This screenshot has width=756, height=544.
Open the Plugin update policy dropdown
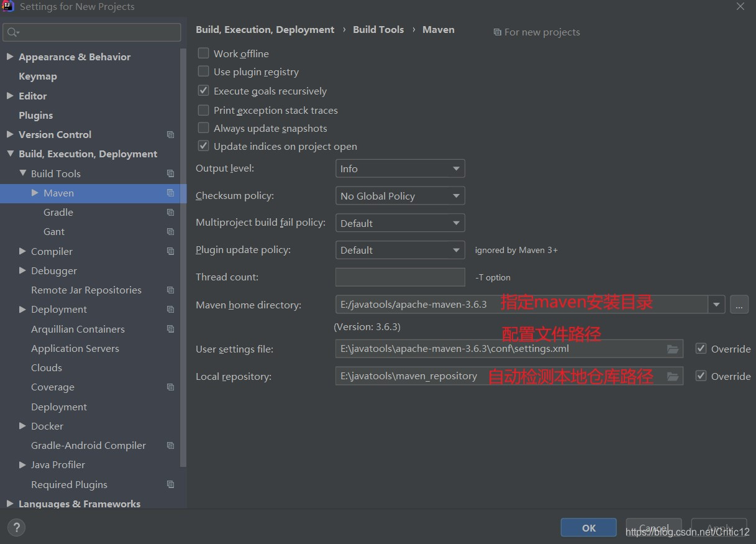400,250
